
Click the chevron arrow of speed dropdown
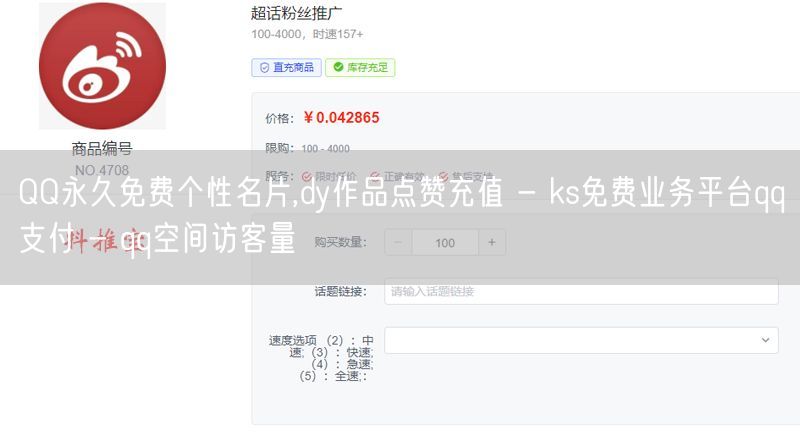point(765,340)
